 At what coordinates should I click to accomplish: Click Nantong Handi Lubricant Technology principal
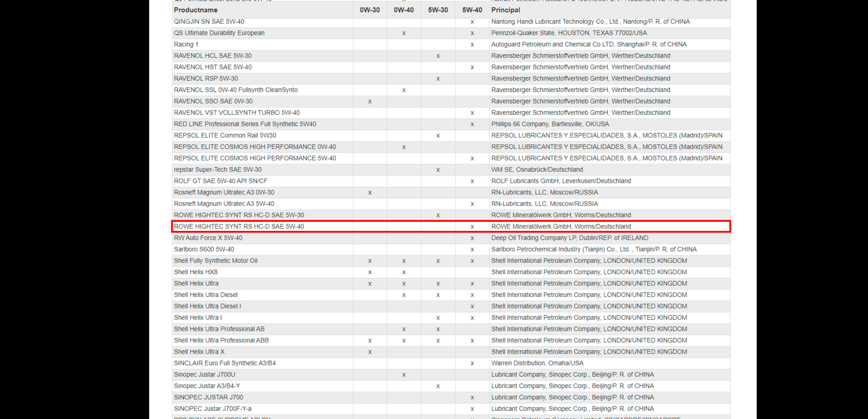(x=590, y=22)
